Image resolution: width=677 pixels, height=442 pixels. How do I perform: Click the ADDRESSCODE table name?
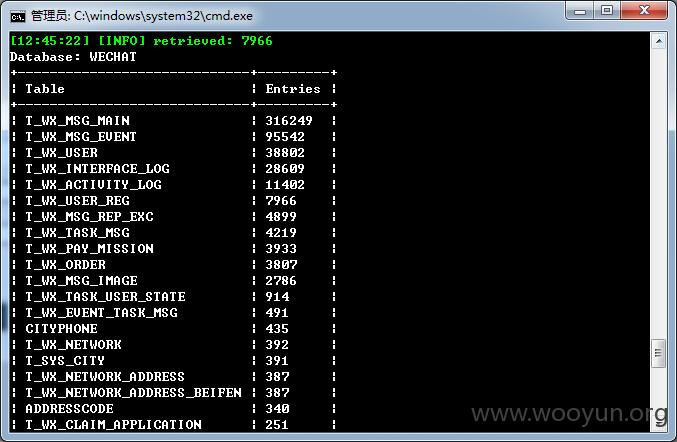point(70,408)
